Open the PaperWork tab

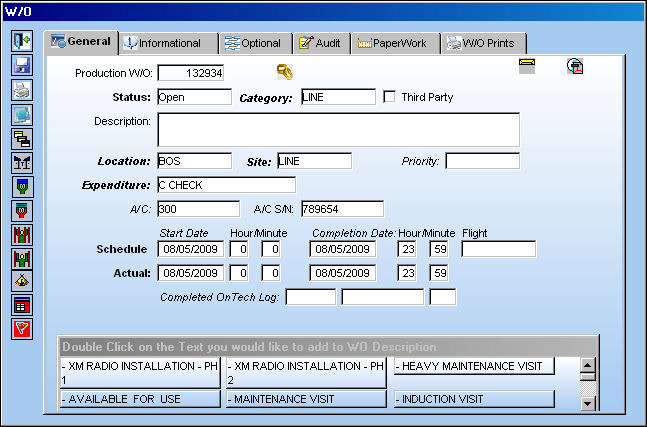[395, 43]
